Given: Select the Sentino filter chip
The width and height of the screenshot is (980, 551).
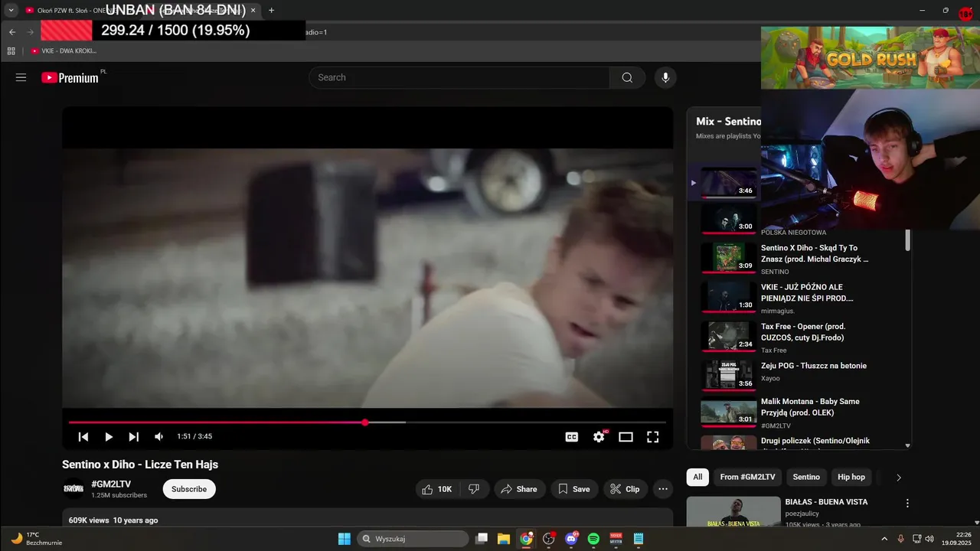Looking at the screenshot, I should coord(806,477).
